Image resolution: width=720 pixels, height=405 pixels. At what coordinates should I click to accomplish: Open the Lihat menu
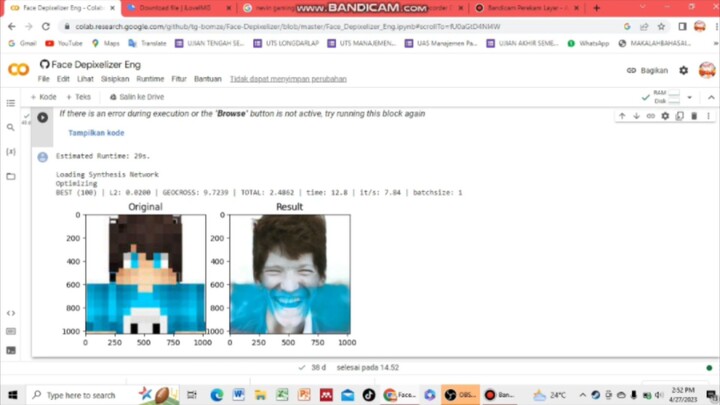pos(85,79)
